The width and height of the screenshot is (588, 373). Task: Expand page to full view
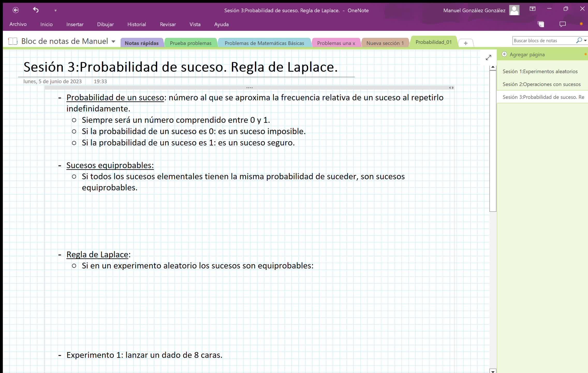(x=488, y=58)
